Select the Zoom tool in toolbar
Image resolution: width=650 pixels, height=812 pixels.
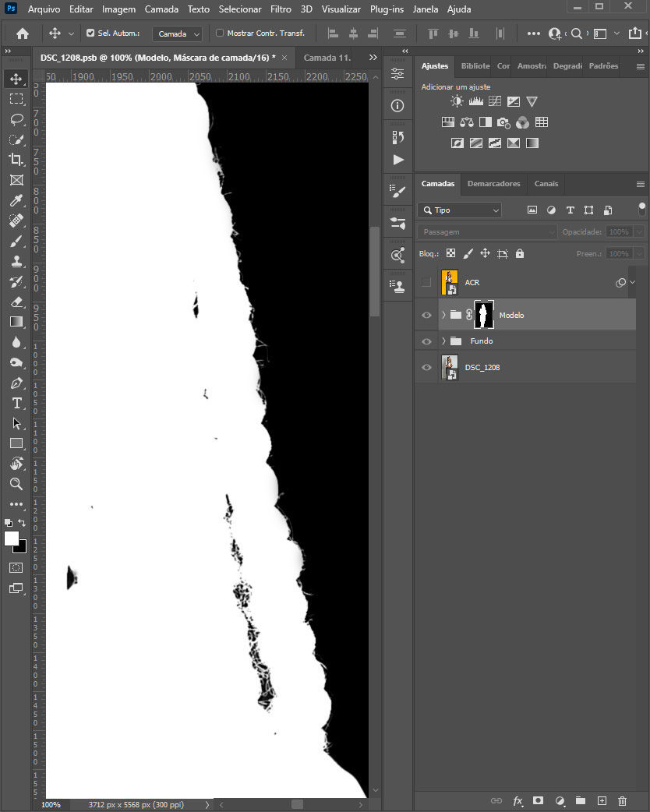click(x=16, y=484)
